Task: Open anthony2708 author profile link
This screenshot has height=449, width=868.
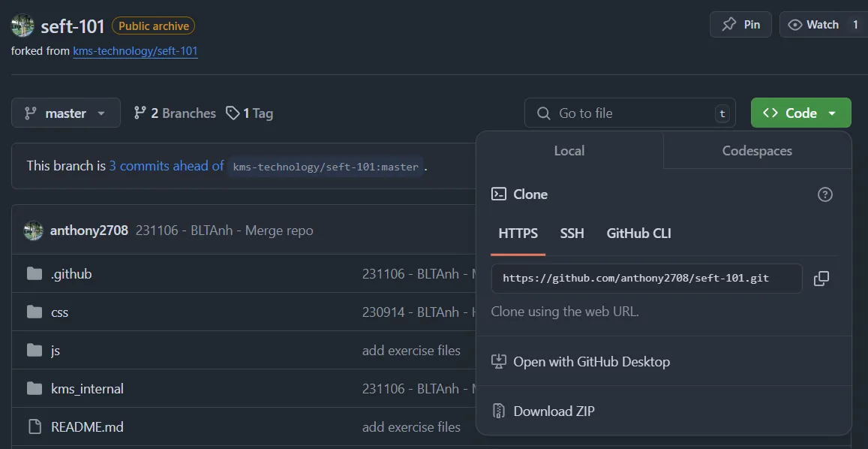Action: [89, 231]
